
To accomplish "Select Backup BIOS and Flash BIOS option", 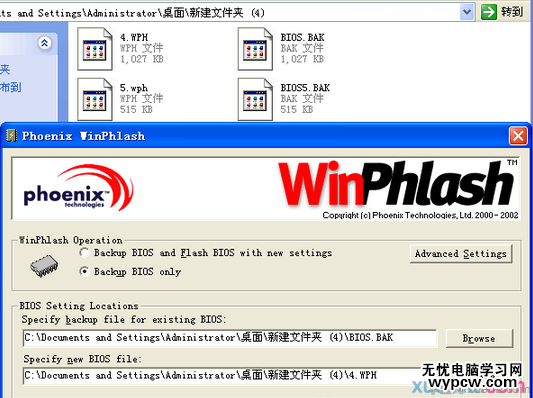I will click(x=84, y=253).
